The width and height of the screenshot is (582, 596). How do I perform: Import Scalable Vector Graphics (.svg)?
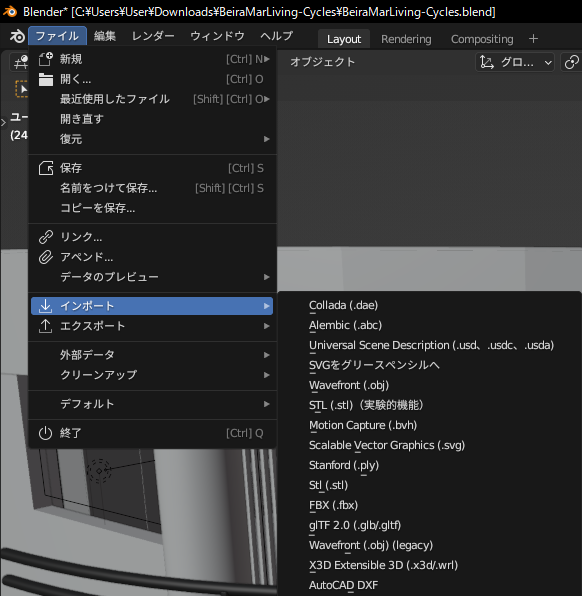(x=430, y=445)
